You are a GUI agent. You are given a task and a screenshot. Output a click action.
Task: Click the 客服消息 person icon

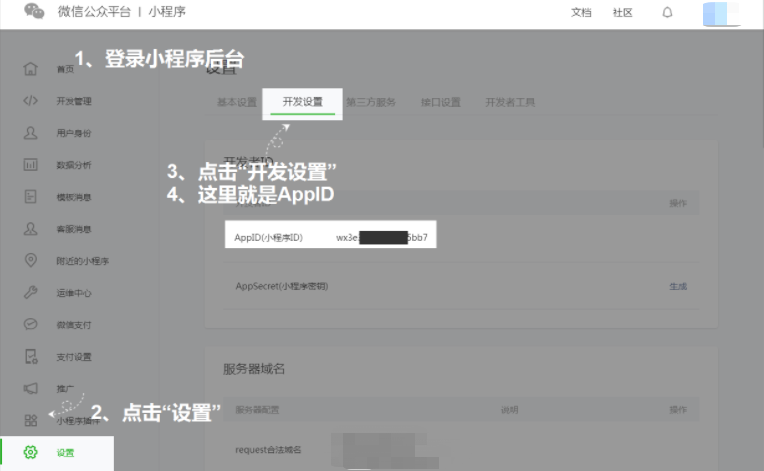tap(30, 229)
